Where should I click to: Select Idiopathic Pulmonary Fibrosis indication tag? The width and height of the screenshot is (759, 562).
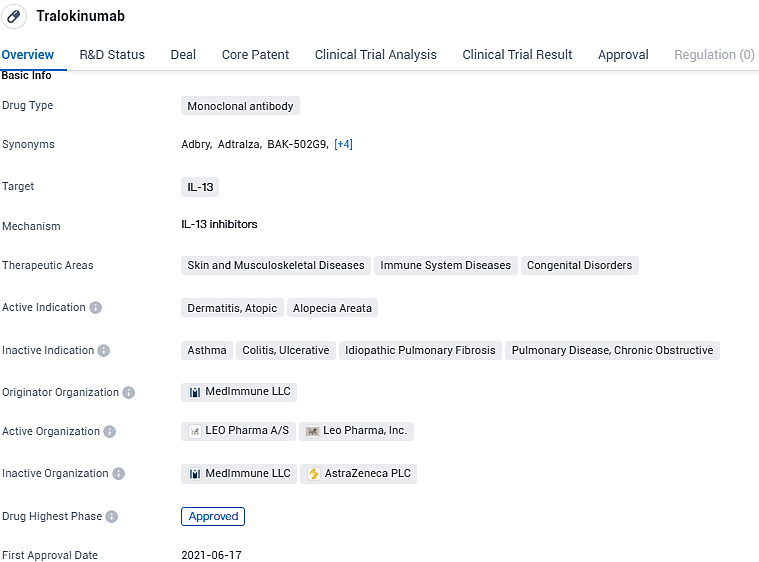point(420,351)
